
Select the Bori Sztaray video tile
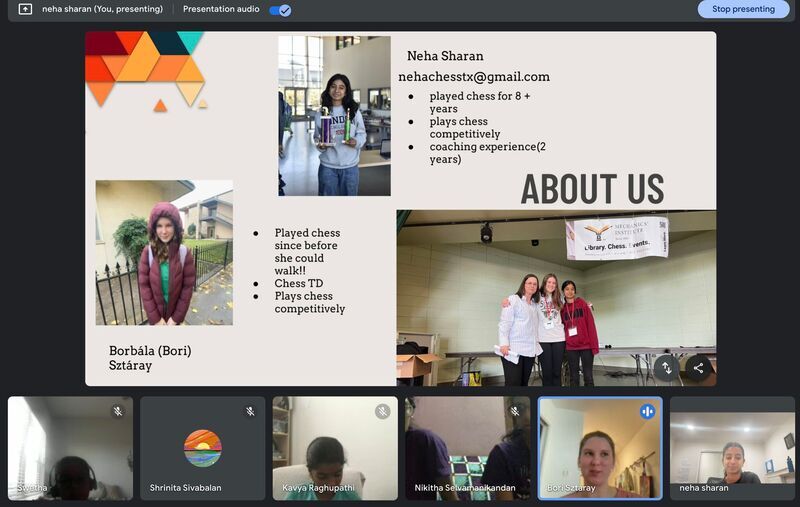[x=600, y=450]
